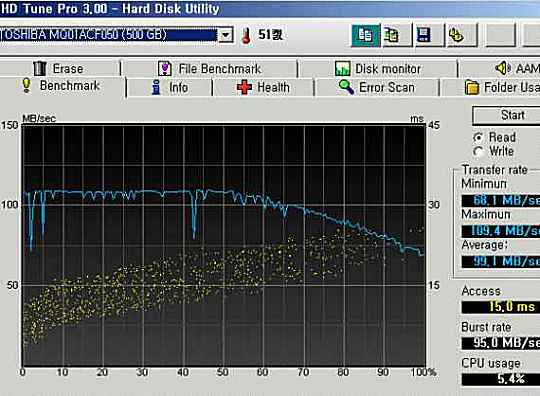Select the Write radio button
This screenshot has height=396, width=540.
coord(478,151)
